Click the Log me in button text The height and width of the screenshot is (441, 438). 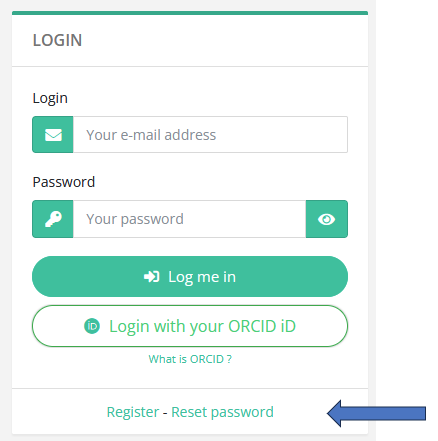tap(202, 277)
